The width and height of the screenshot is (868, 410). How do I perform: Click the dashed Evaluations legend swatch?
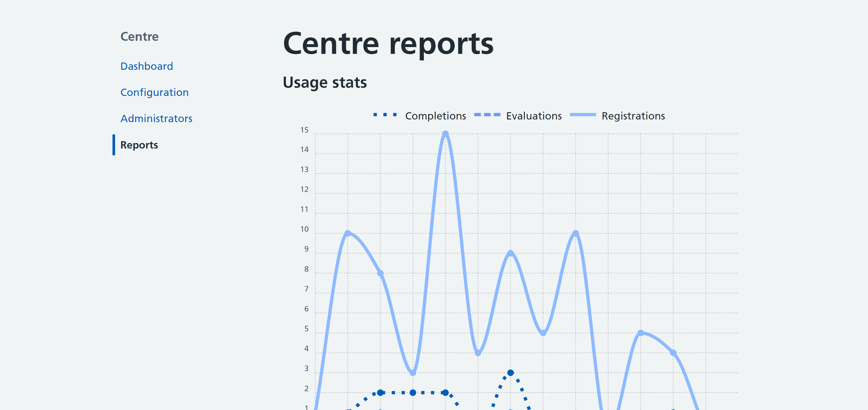[487, 115]
